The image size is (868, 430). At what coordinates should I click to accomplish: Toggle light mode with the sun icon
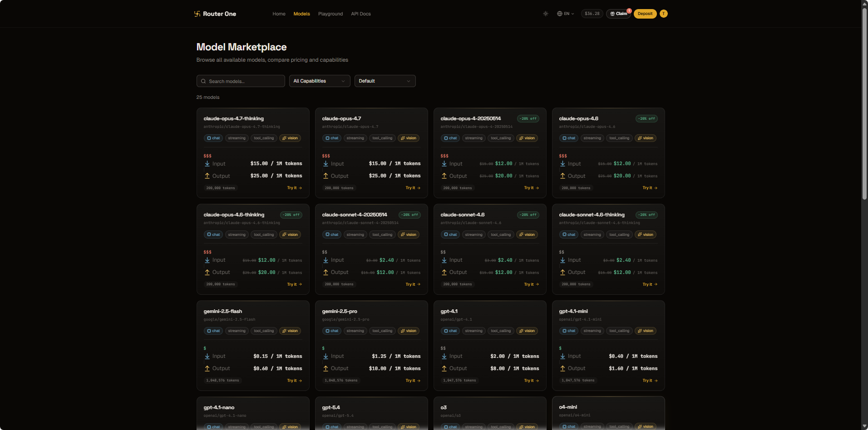(x=545, y=14)
